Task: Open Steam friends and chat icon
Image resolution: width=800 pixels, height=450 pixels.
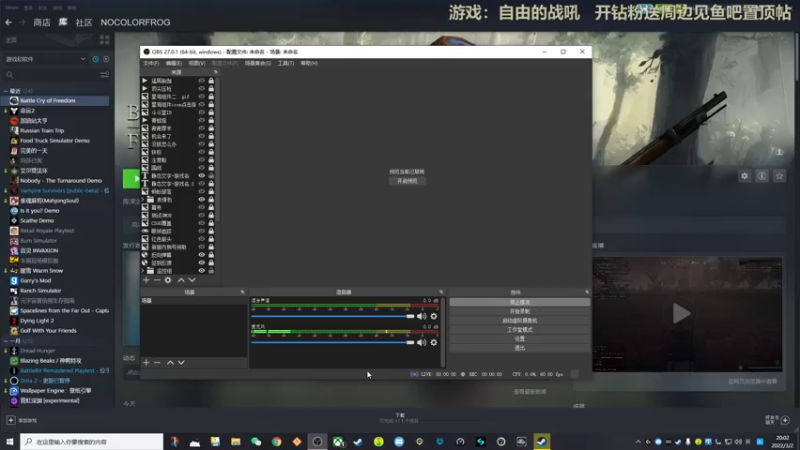Action: pyautogui.click(x=785, y=420)
